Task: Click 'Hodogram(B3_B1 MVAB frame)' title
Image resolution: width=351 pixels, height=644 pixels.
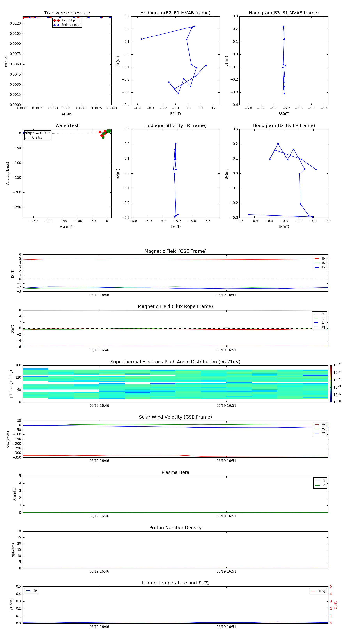Action: tap(284, 13)
